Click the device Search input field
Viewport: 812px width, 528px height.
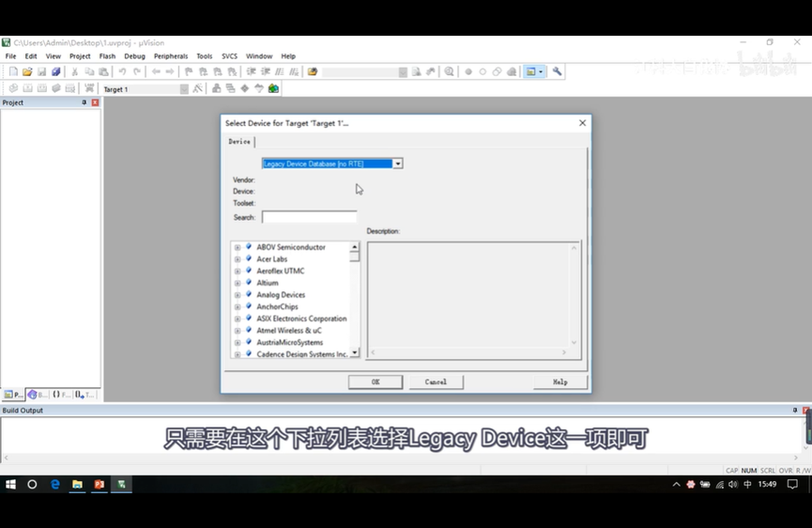coord(309,217)
